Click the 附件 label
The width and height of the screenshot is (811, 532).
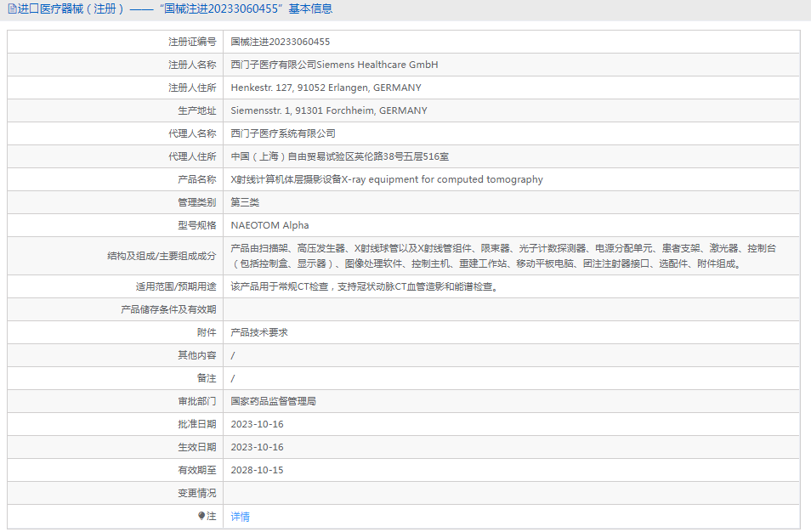pos(207,332)
